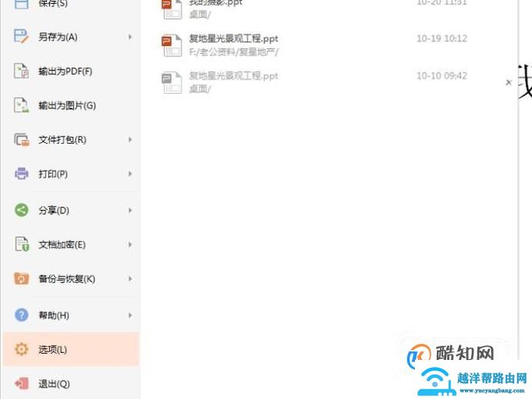532x399 pixels.
Task: Click the Save (保存) disk icon
Action: [x=21, y=4]
